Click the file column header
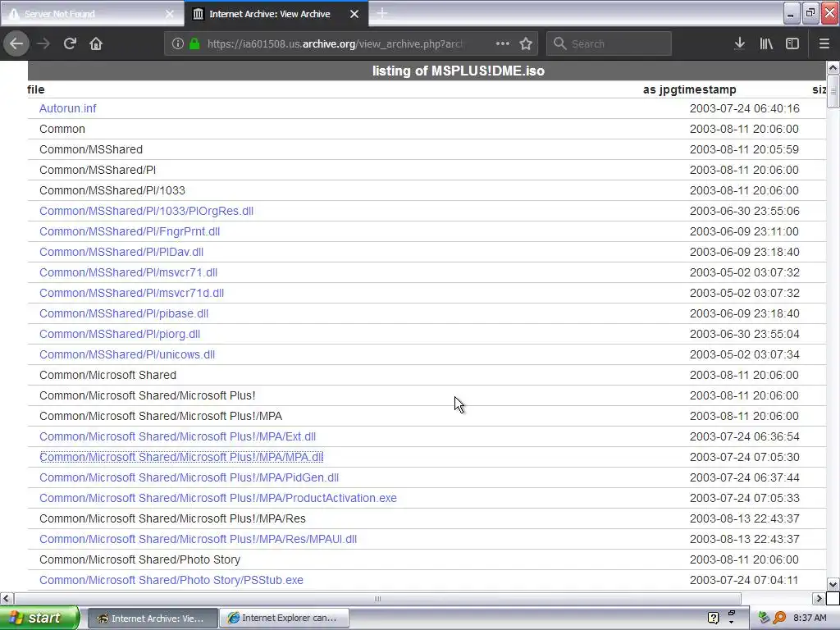This screenshot has width=840, height=630. pos(36,89)
